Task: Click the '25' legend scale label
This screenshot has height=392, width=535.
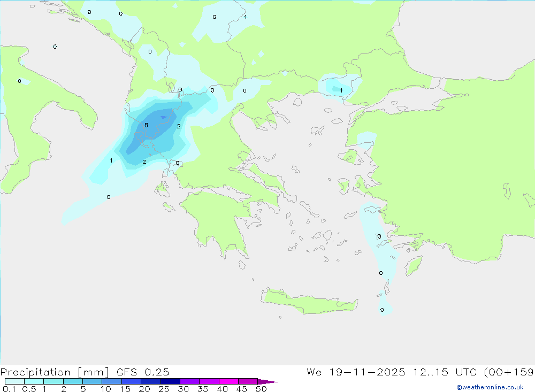Action: click(164, 389)
